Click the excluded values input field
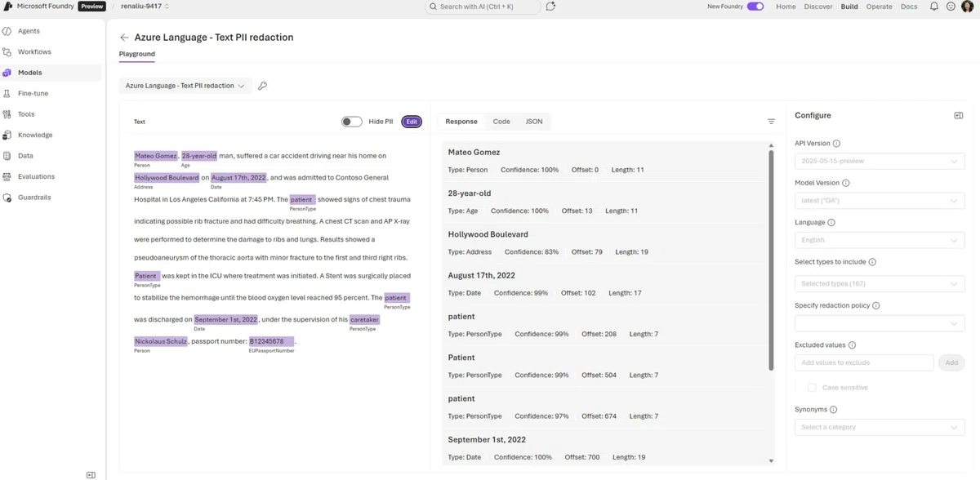The image size is (980, 480). (864, 362)
